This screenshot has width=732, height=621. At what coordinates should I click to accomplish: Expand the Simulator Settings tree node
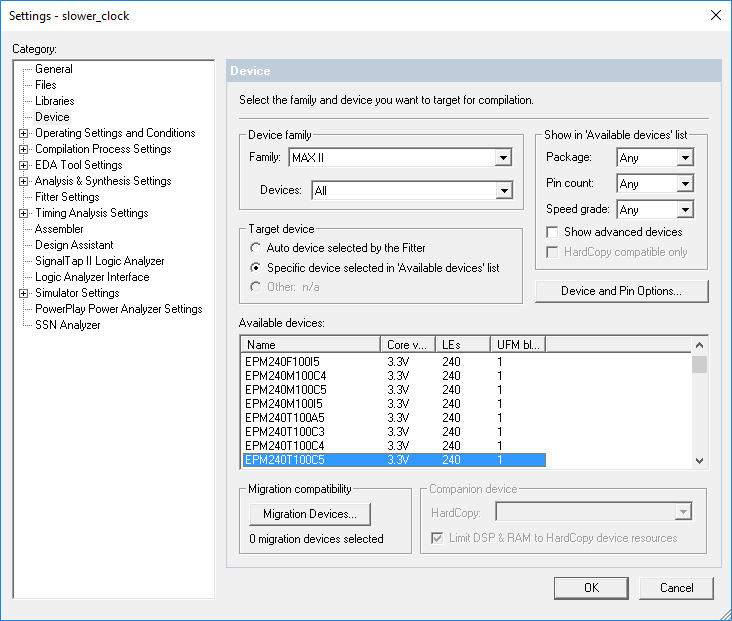point(24,293)
